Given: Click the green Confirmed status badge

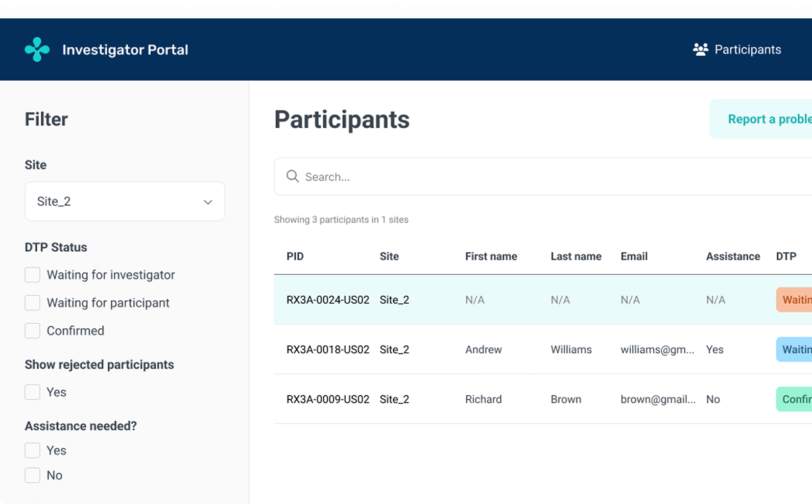Looking at the screenshot, I should coord(794,399).
